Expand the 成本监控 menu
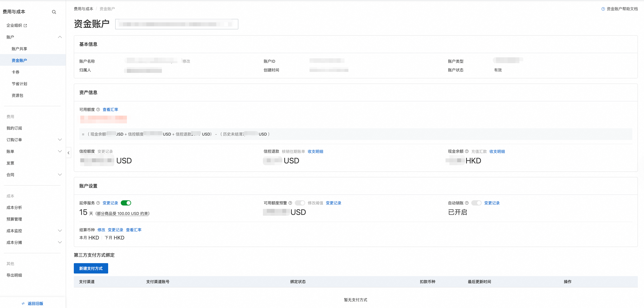 click(x=60, y=231)
